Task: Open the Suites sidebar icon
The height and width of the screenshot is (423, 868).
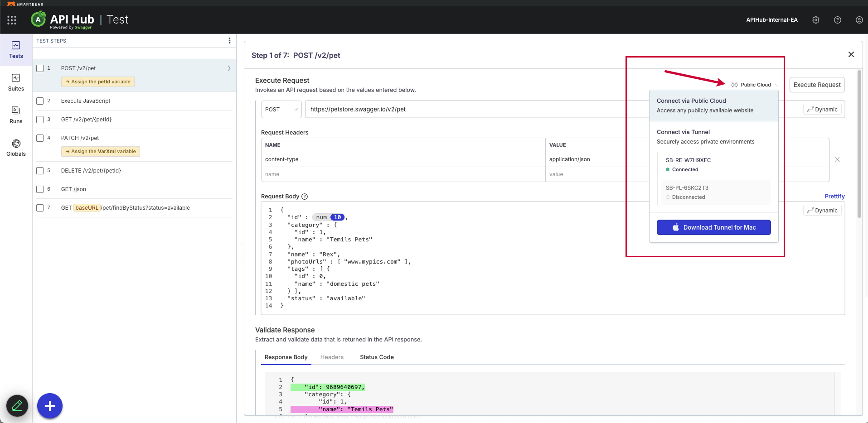Action: tap(16, 82)
